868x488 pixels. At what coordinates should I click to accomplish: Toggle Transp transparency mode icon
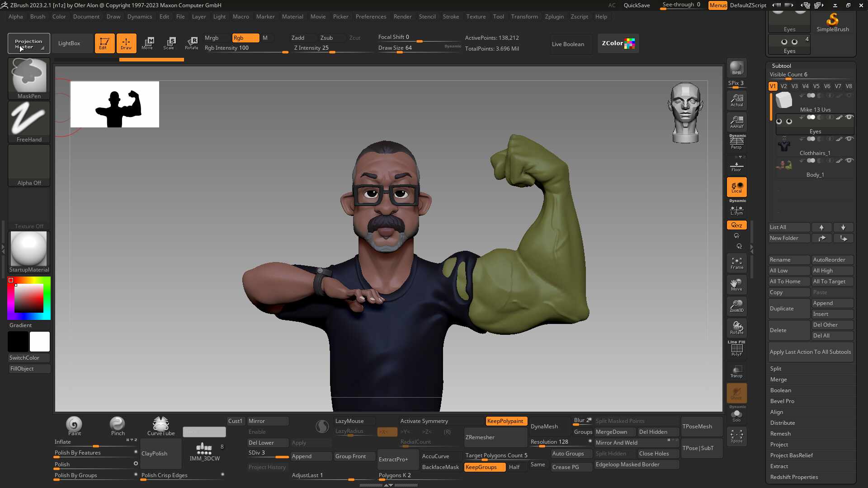736,371
